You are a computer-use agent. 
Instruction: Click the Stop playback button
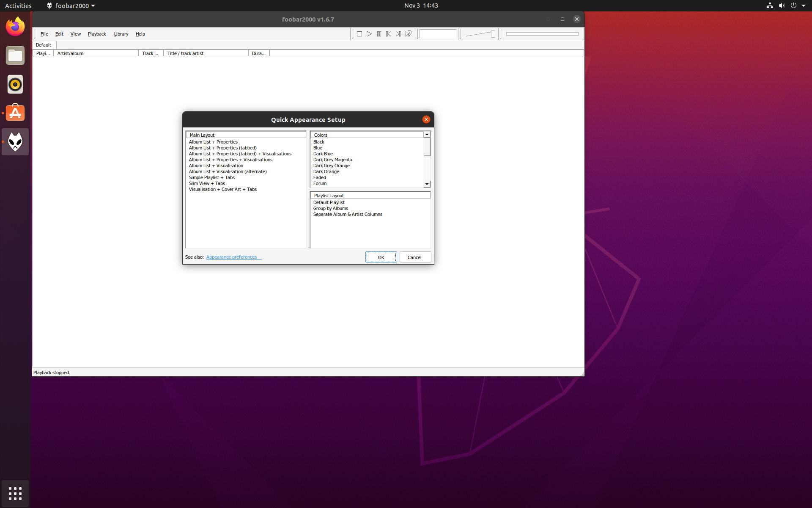pyautogui.click(x=359, y=34)
